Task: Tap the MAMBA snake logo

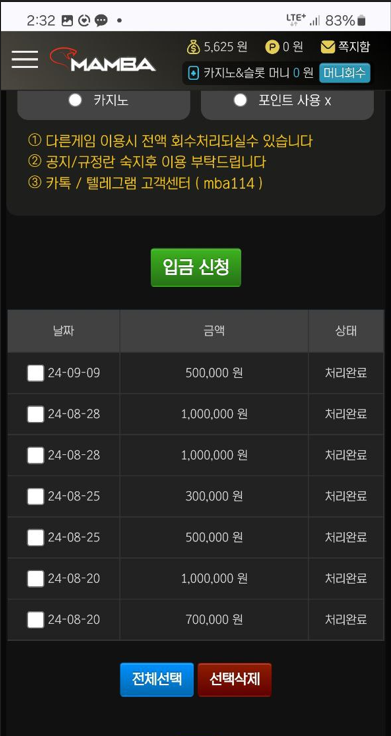Action: (102, 60)
